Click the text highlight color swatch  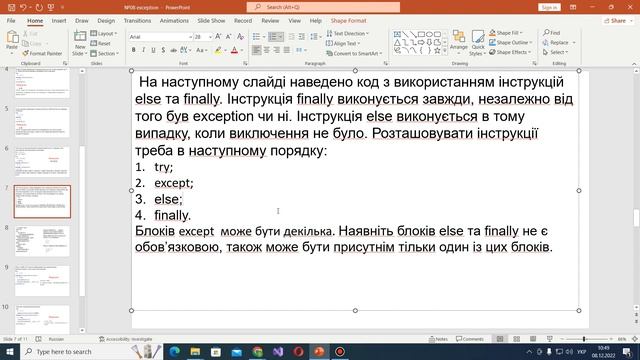[218, 50]
